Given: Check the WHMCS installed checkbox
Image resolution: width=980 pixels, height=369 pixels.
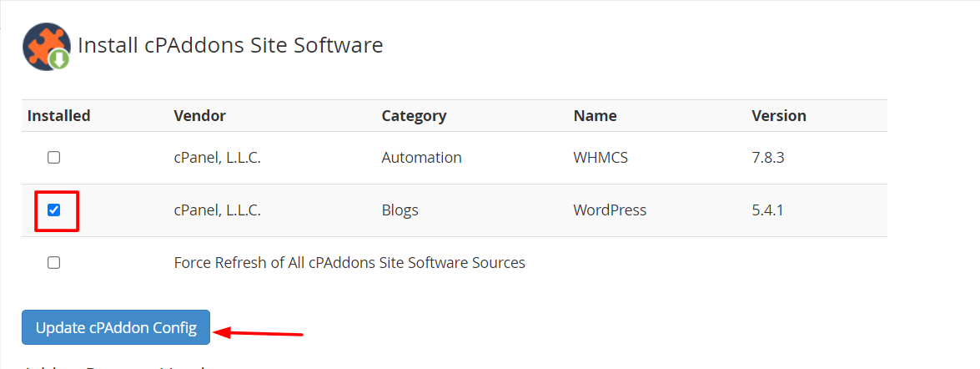Looking at the screenshot, I should pos(53,158).
